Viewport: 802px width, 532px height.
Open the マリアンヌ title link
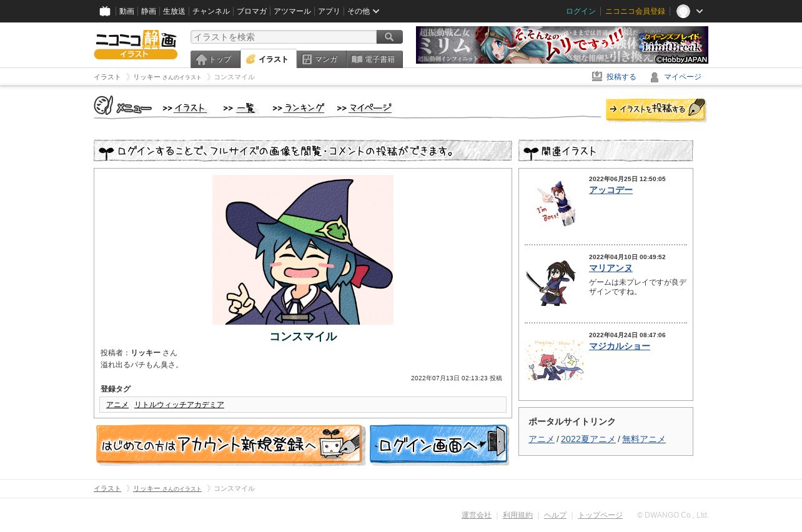(611, 268)
